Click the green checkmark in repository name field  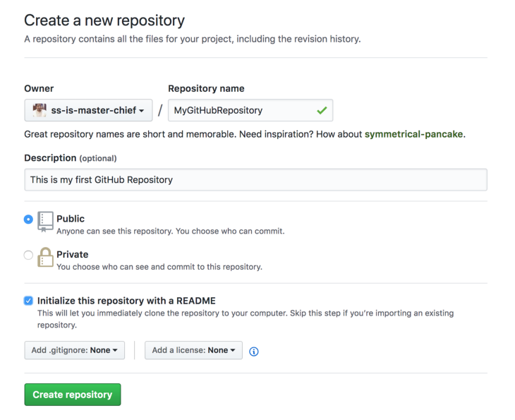pos(322,110)
